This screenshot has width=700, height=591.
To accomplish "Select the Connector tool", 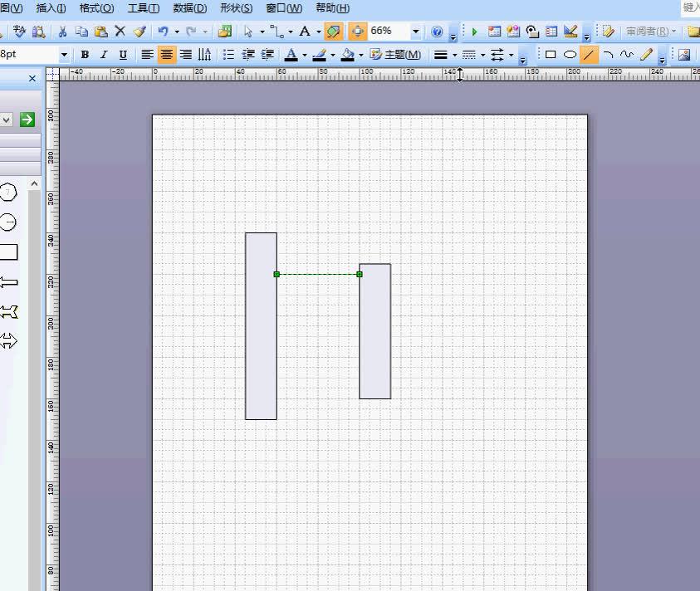I will [x=277, y=32].
